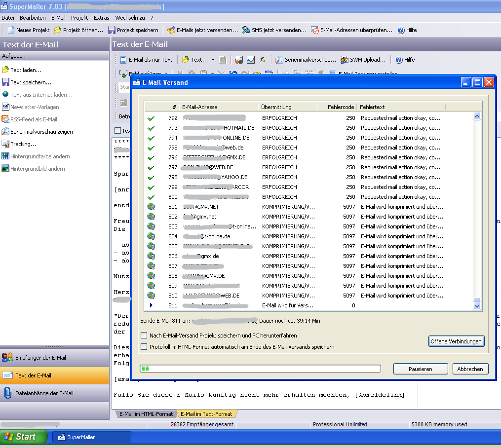Enable Nach E-Mail-Versand PC herunterfahren checkbox
This screenshot has height=448, width=501.
[x=144, y=336]
